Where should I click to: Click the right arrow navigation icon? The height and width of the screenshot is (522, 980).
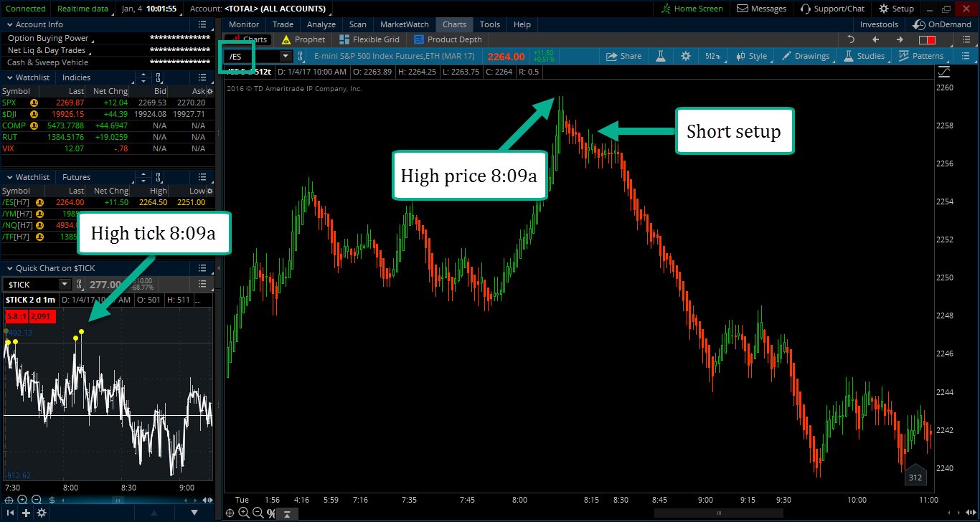coord(900,39)
